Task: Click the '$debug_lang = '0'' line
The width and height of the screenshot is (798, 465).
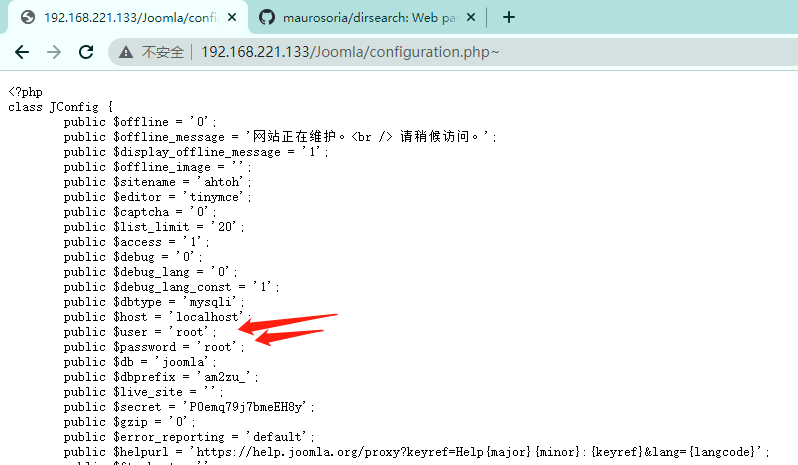Action: point(150,272)
